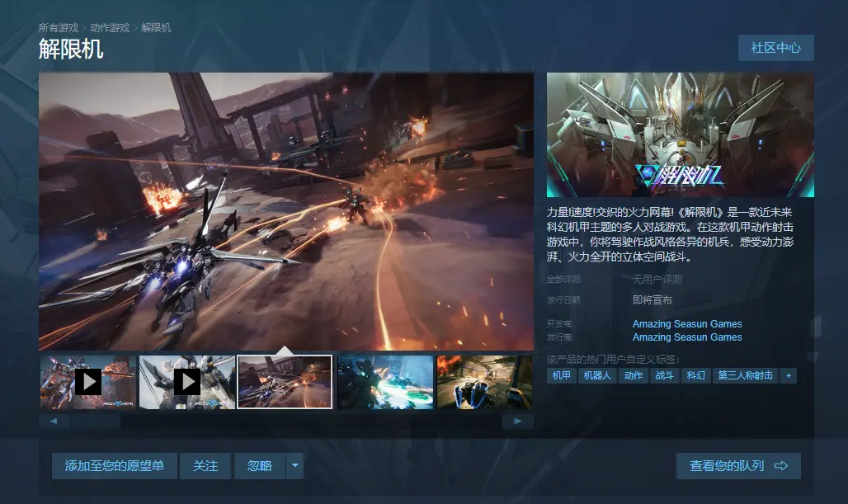The width and height of the screenshot is (848, 504).
Task: Click the 解限机 game header capsule image
Action: click(681, 134)
